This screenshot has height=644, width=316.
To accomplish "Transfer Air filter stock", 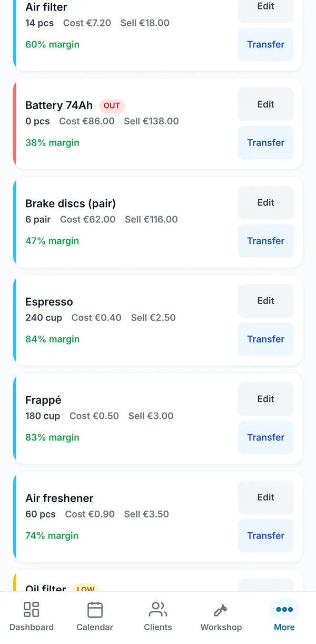I will point(265,45).
